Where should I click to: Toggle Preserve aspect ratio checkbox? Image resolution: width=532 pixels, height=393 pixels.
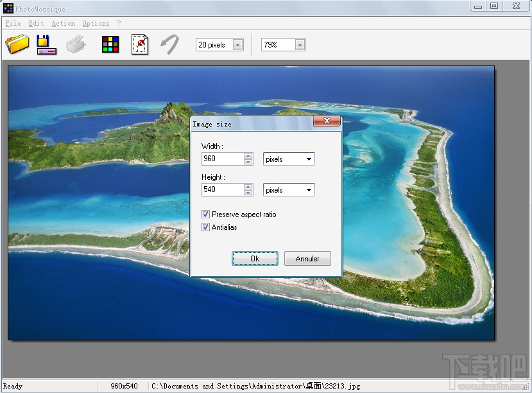click(205, 214)
